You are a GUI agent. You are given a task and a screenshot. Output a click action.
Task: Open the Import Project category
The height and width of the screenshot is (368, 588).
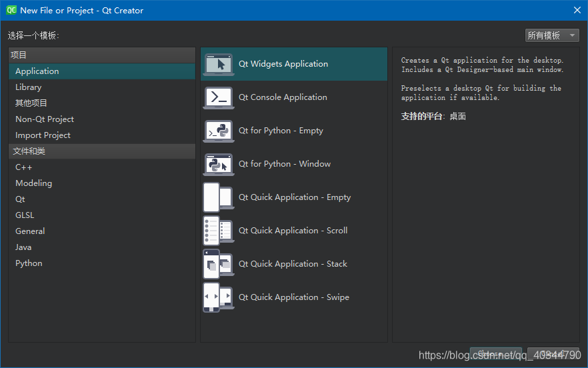click(101, 135)
